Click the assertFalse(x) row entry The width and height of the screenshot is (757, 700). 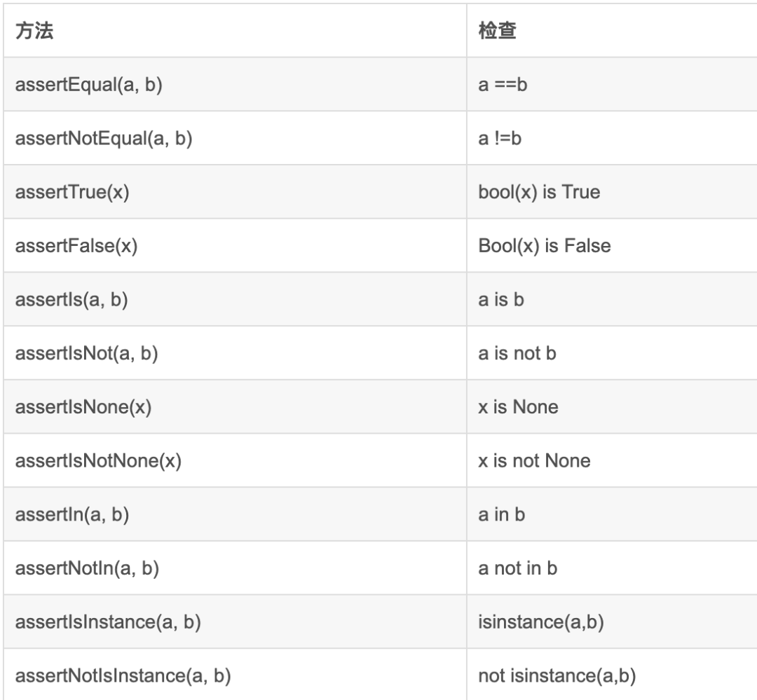click(x=235, y=246)
